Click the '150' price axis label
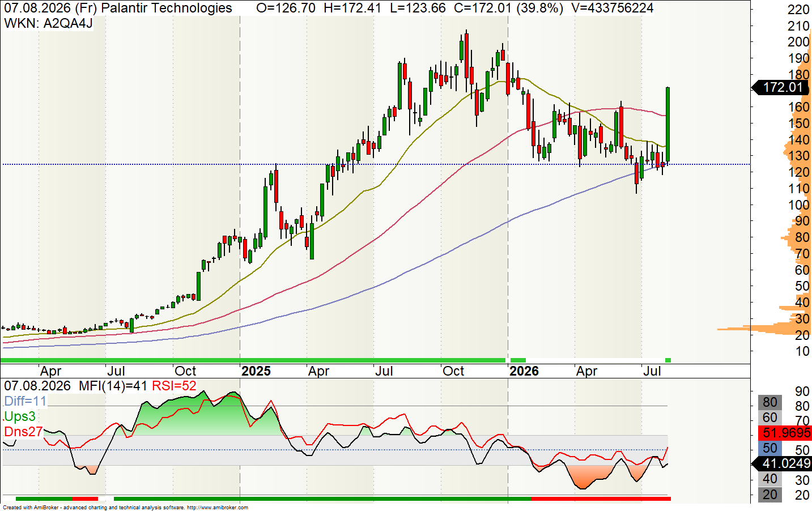 click(x=798, y=124)
